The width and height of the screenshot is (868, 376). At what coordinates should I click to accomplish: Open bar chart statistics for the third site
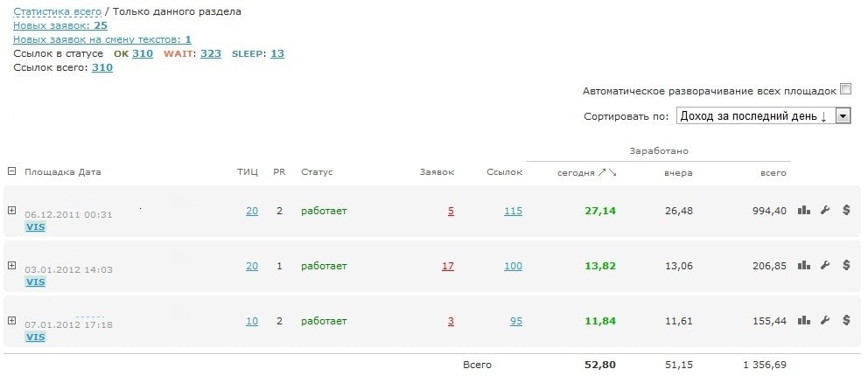[x=804, y=320]
